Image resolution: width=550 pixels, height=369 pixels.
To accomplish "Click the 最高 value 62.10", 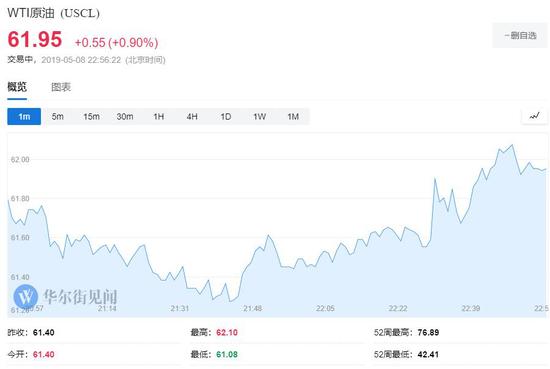I will click(227, 332).
